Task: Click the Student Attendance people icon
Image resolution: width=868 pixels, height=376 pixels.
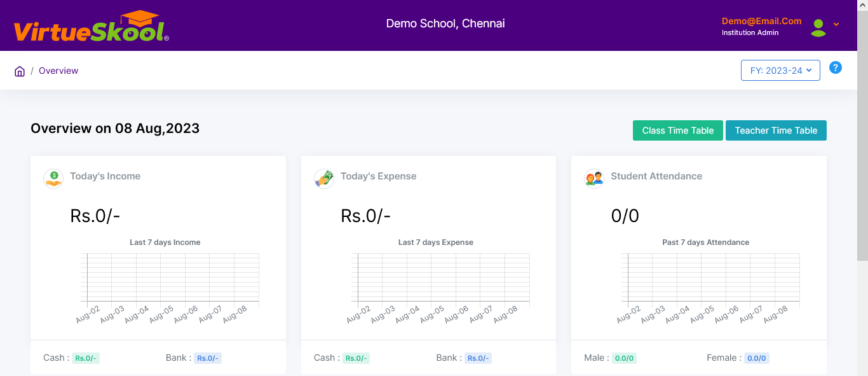Action: (x=594, y=178)
